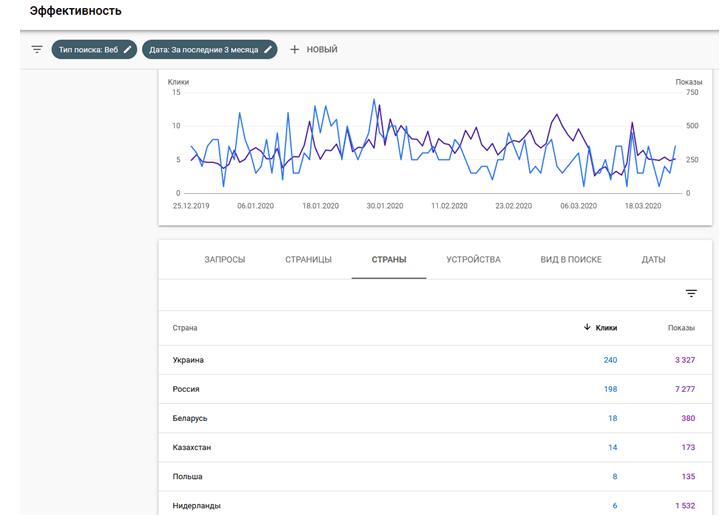Image resolution: width=728 pixels, height=521 pixels.
Task: Edit the date filter pencil icon
Action: point(268,49)
